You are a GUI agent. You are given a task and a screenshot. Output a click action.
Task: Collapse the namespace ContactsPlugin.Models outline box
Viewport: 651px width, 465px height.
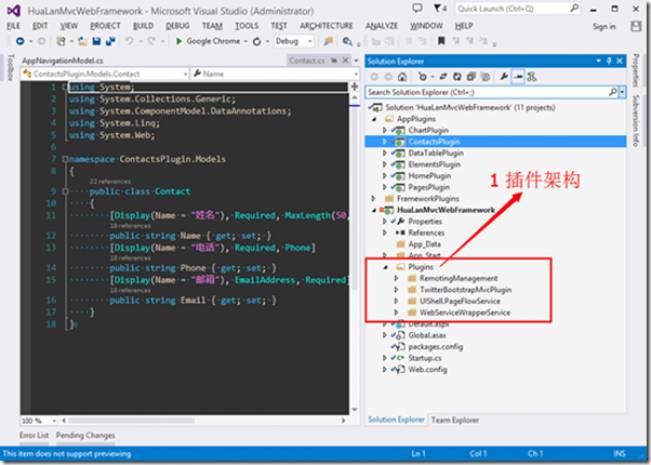[65, 159]
